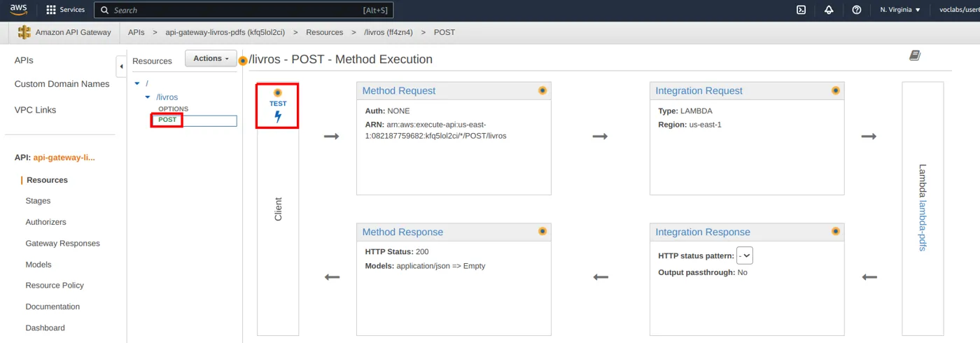Open the Actions dropdown button
The image size is (980, 343).
click(211, 59)
